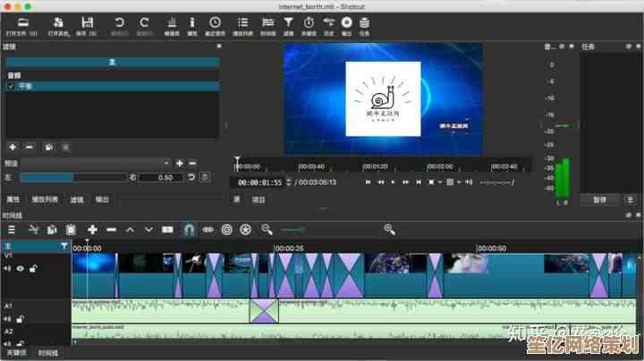Click the 暂停 button in jobs panel
Image resolution: width=644 pixels, height=361 pixels.
(599, 199)
